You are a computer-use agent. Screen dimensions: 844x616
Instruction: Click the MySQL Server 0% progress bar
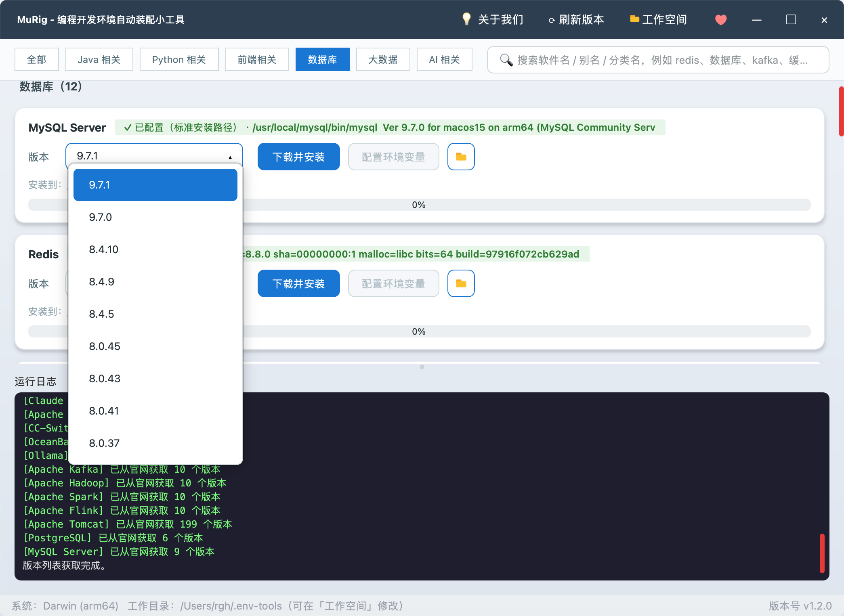419,205
